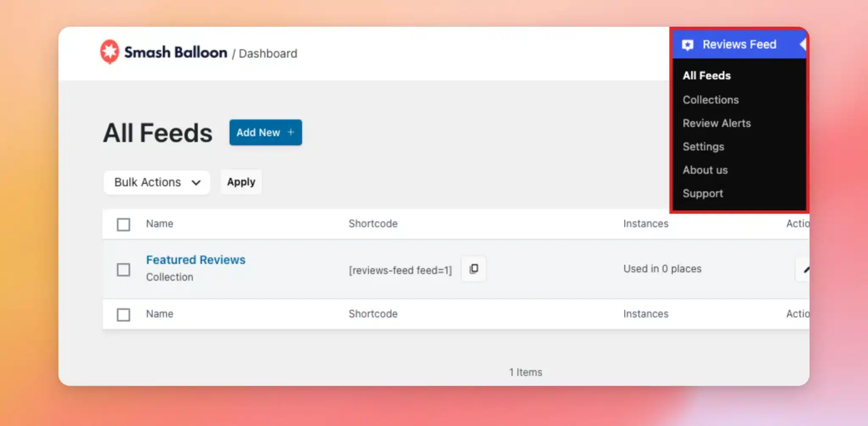868x426 pixels.
Task: Click the bottom Name column footer
Action: pyautogui.click(x=159, y=314)
